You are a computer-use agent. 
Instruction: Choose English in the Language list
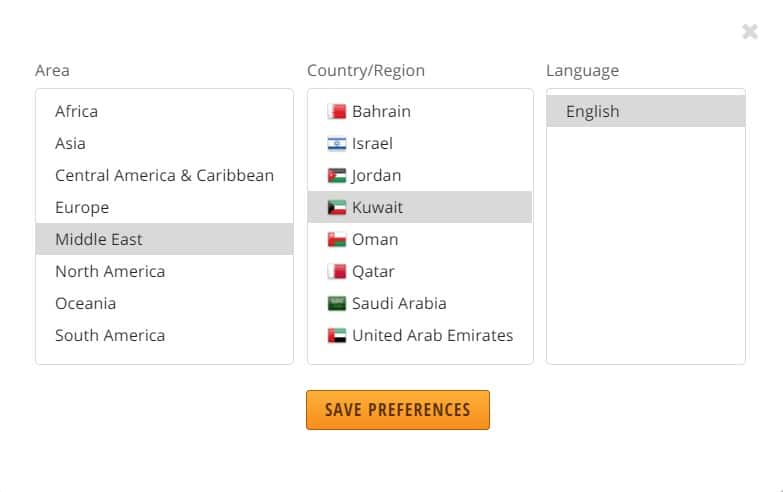click(646, 111)
